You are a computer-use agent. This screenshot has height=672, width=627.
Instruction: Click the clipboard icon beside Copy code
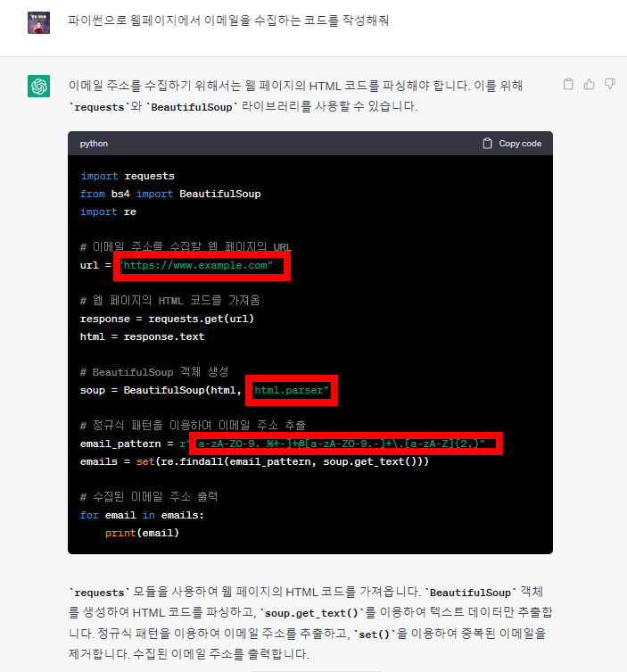(x=487, y=144)
